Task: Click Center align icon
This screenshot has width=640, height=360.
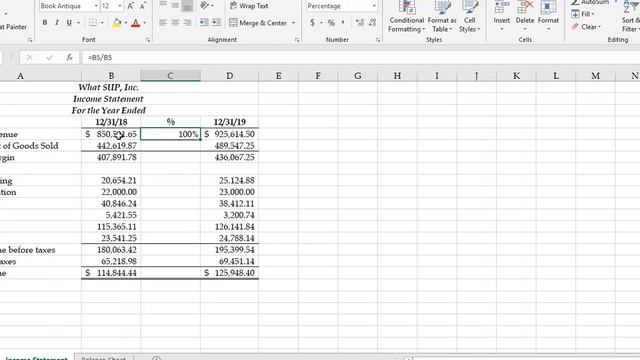Action: click(x=175, y=23)
